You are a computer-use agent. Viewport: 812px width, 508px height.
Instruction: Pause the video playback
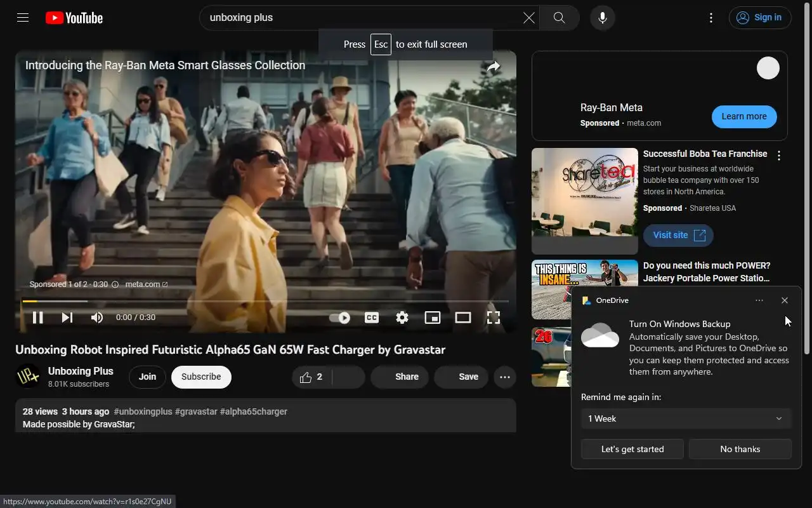click(x=37, y=317)
